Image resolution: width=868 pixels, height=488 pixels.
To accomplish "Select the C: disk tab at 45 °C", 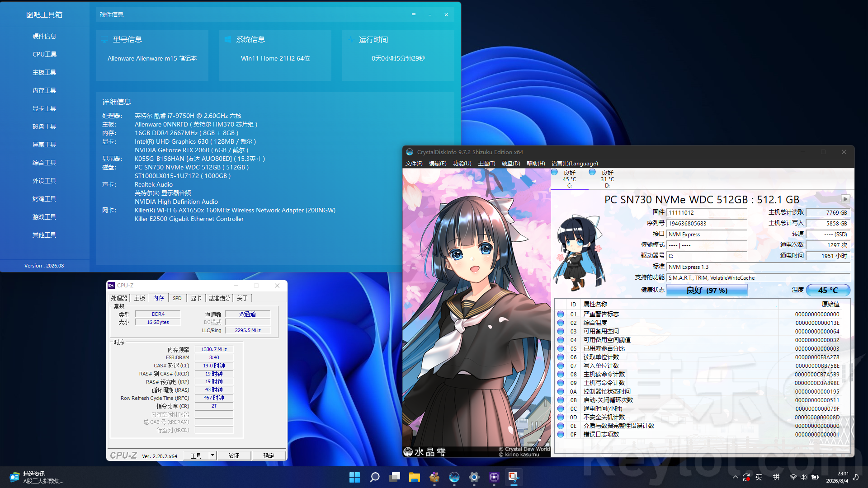I will pyautogui.click(x=570, y=179).
